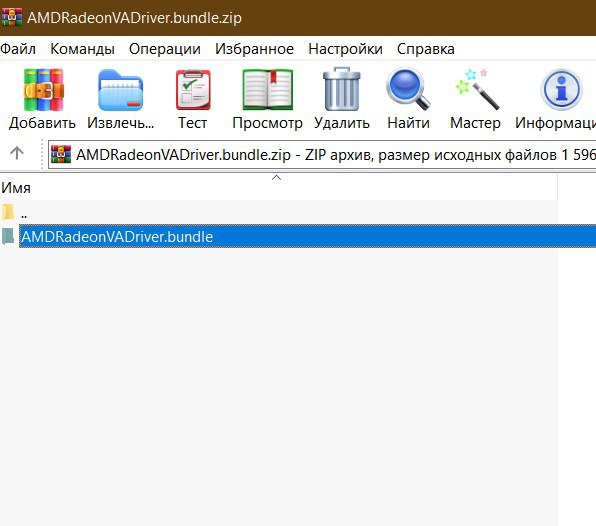This screenshot has width=596, height=526.
Task: Click the Добавить (Add) toolbar icon
Action: [43, 90]
